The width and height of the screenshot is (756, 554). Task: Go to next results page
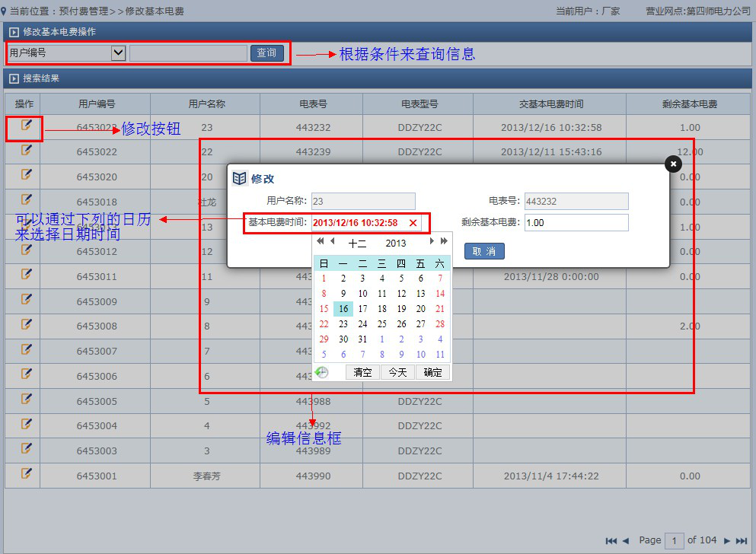pyautogui.click(x=726, y=541)
